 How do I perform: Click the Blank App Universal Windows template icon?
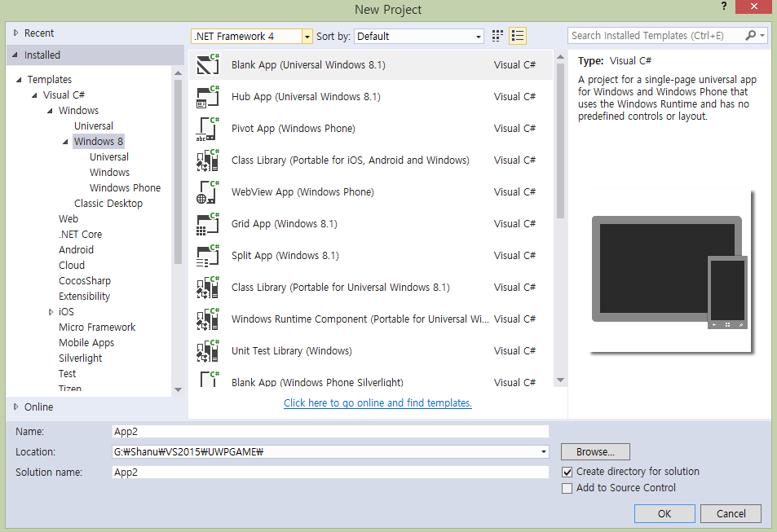(208, 64)
